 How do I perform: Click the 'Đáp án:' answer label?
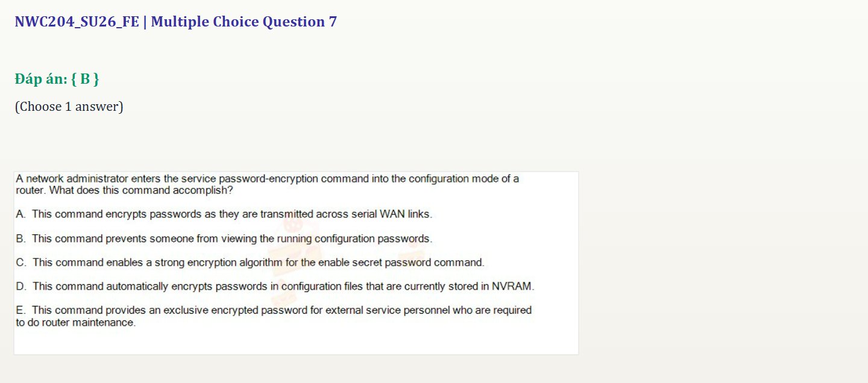tap(41, 78)
